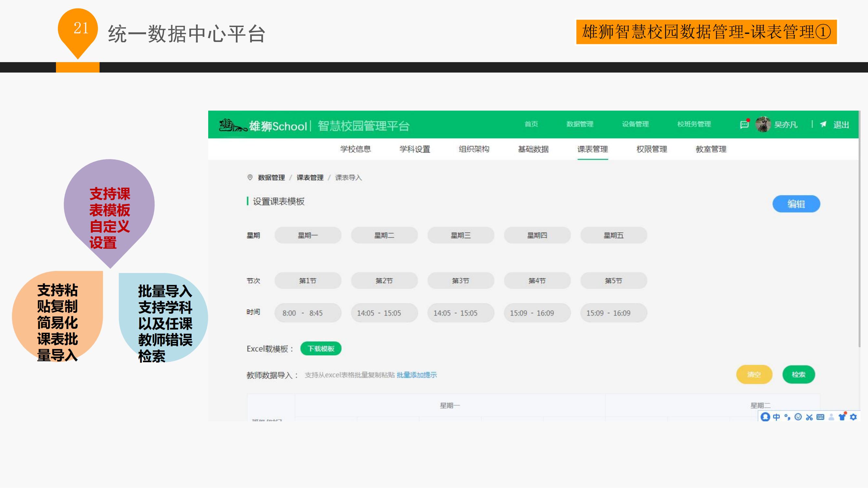Click the Sogou IME logo icon
This screenshot has width=868, height=488.
pyautogui.click(x=765, y=417)
